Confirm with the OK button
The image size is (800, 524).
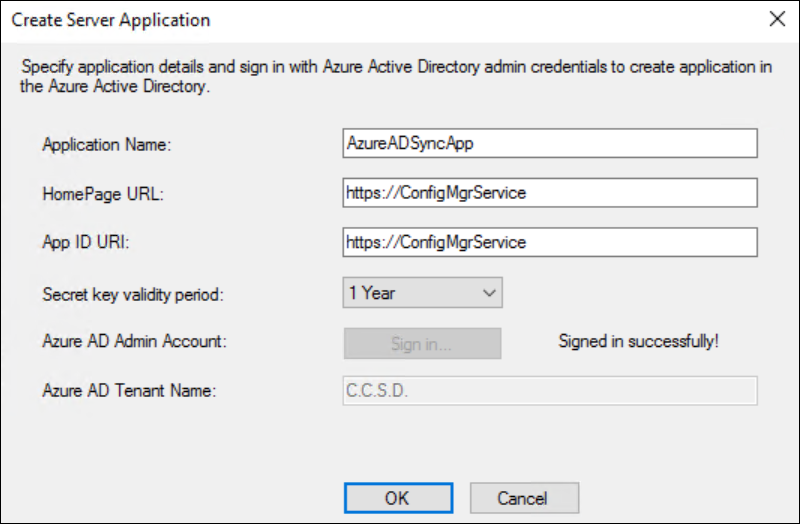(x=398, y=498)
